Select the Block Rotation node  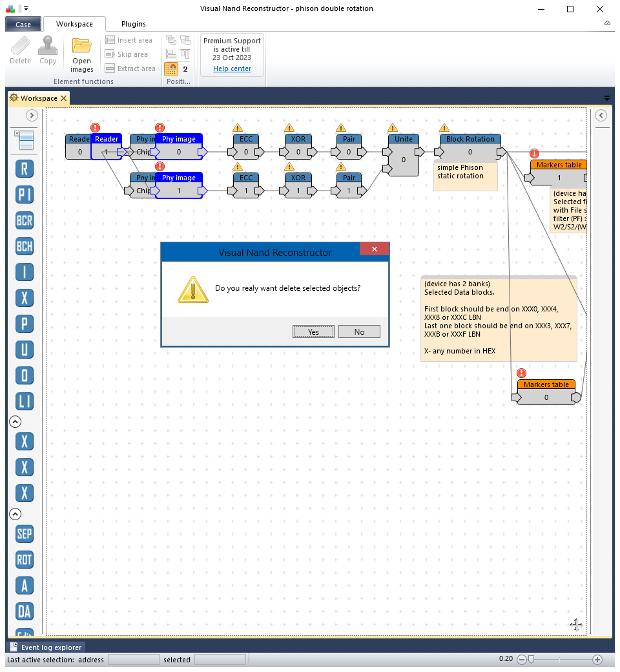[470, 146]
